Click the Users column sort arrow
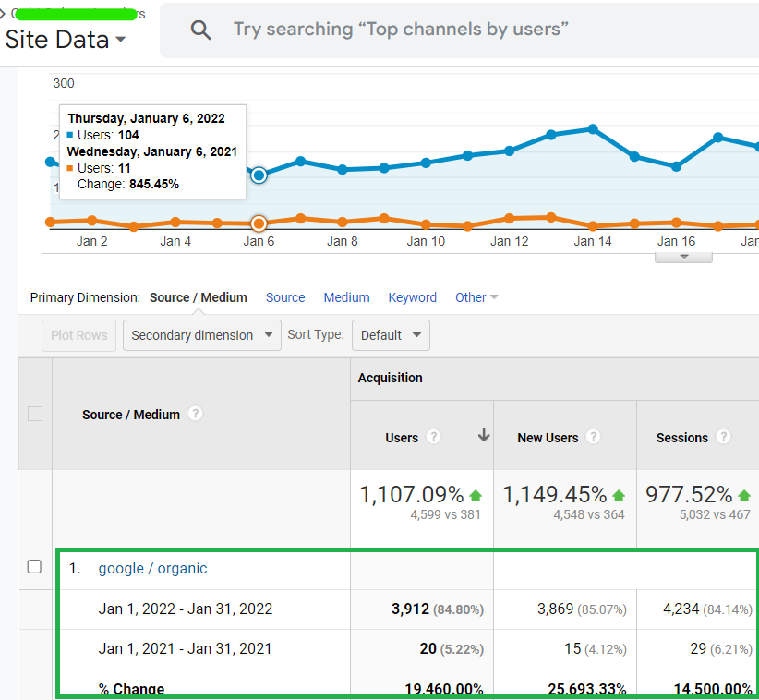The width and height of the screenshot is (759, 700). (484, 435)
